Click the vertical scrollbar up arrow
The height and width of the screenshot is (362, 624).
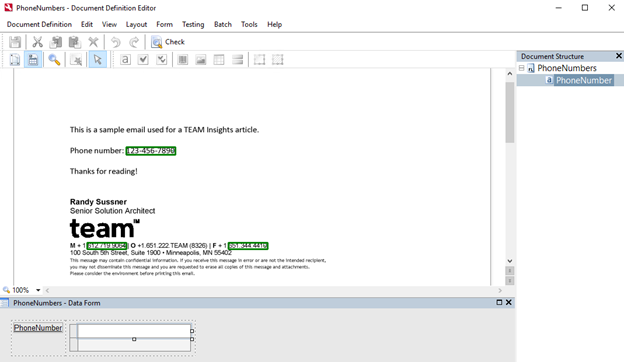coord(510,74)
